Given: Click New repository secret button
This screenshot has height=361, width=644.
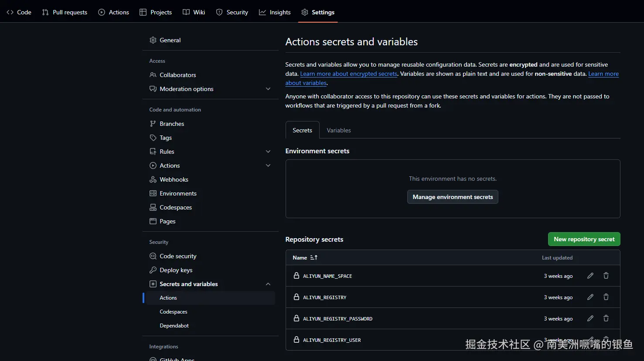Looking at the screenshot, I should [x=584, y=239].
